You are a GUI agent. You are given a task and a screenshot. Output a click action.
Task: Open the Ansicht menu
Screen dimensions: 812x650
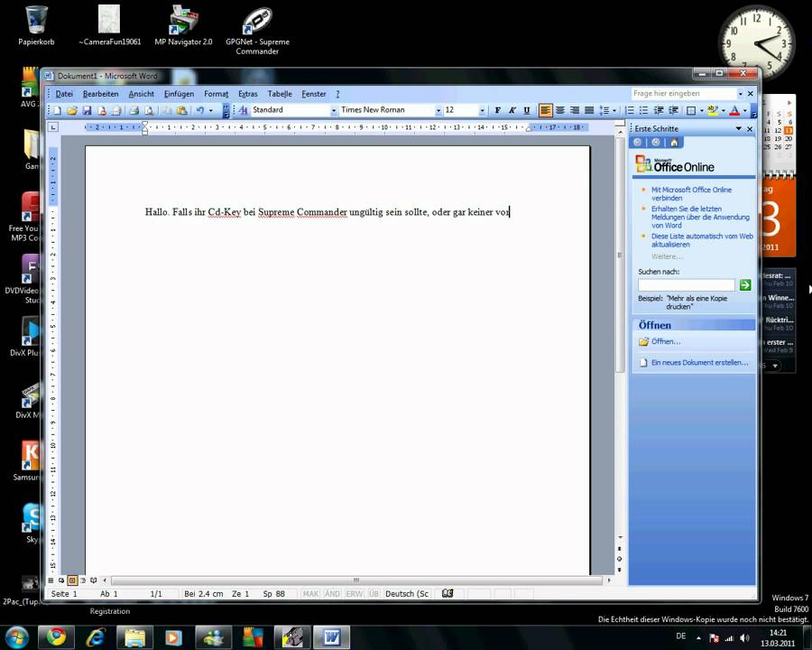coord(142,94)
